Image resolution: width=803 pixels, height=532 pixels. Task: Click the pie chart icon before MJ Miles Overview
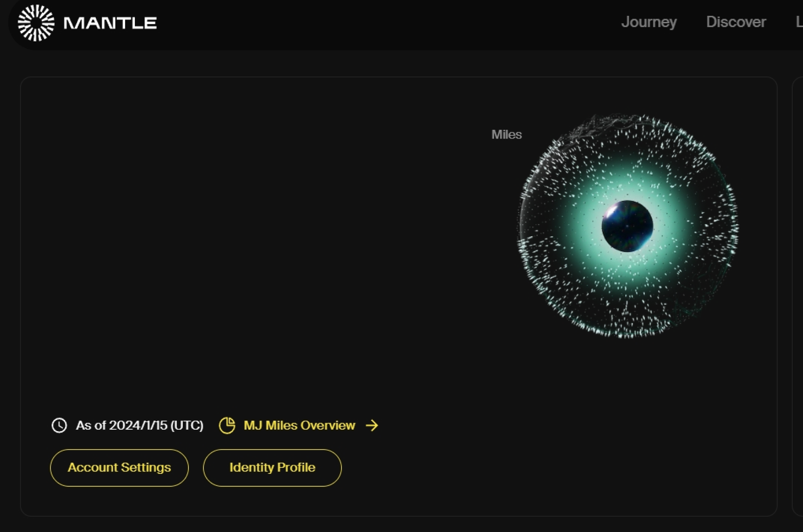click(227, 425)
